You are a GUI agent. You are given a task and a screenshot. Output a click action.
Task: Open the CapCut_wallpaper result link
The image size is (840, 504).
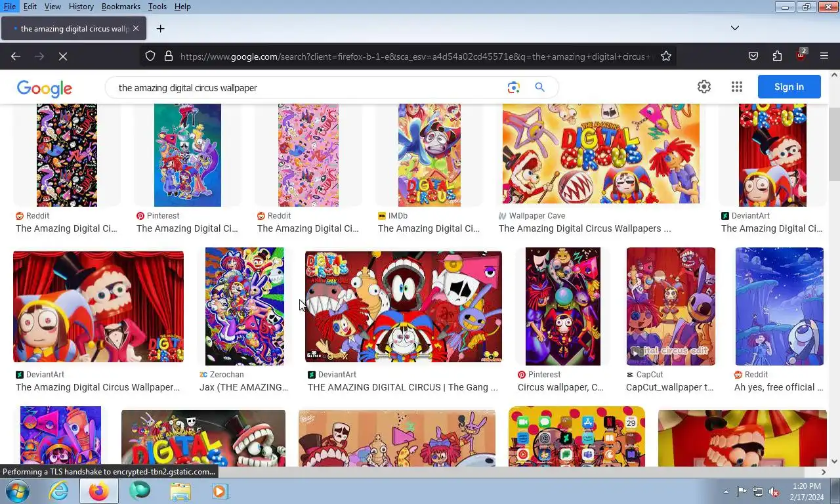(669, 387)
